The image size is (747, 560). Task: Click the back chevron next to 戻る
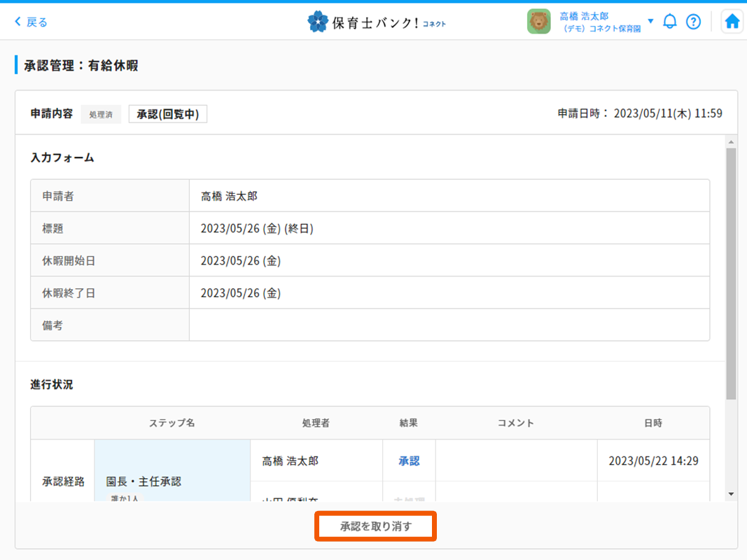point(18,22)
